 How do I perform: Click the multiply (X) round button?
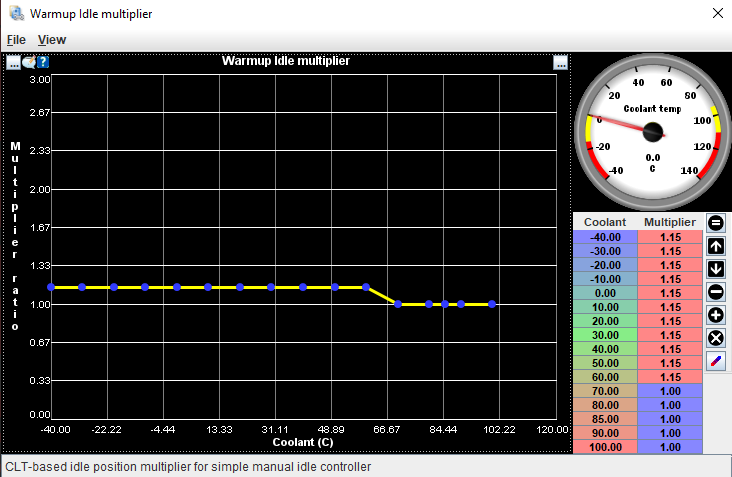[x=716, y=338]
